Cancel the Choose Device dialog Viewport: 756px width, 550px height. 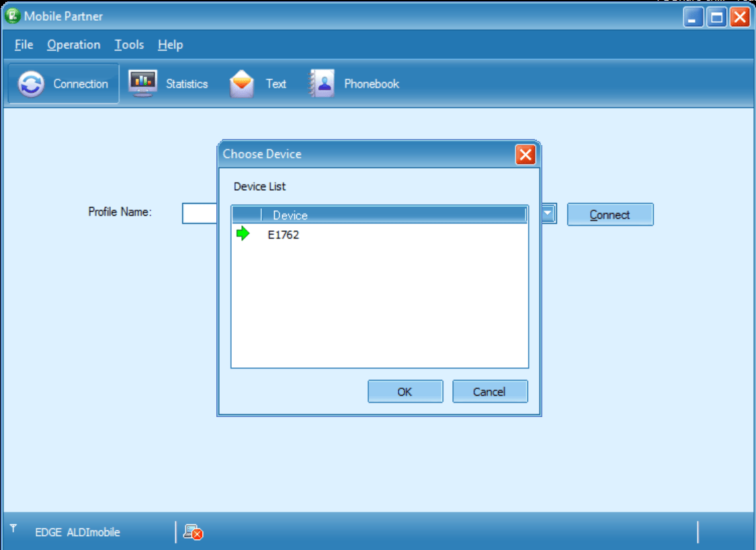point(489,392)
